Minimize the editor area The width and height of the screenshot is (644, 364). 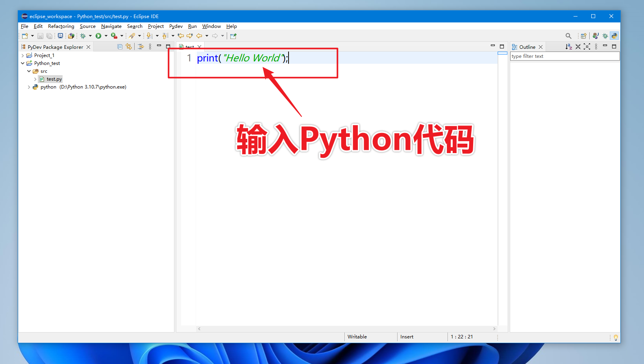click(x=492, y=46)
